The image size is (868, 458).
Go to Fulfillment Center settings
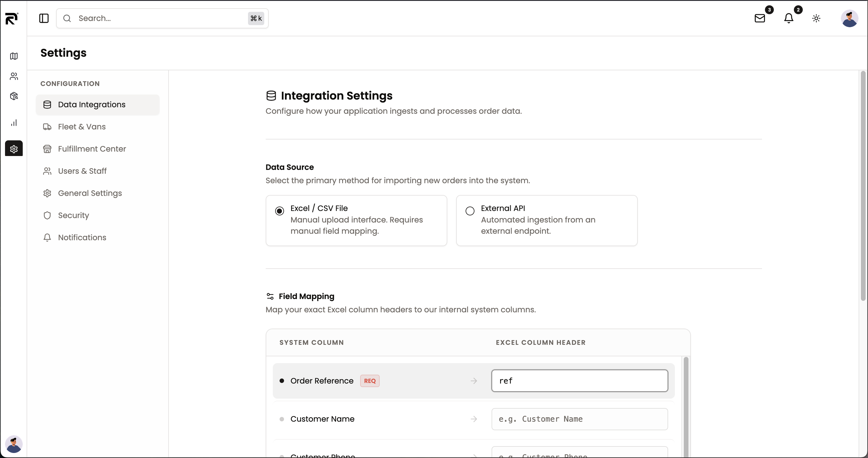[97, 149]
